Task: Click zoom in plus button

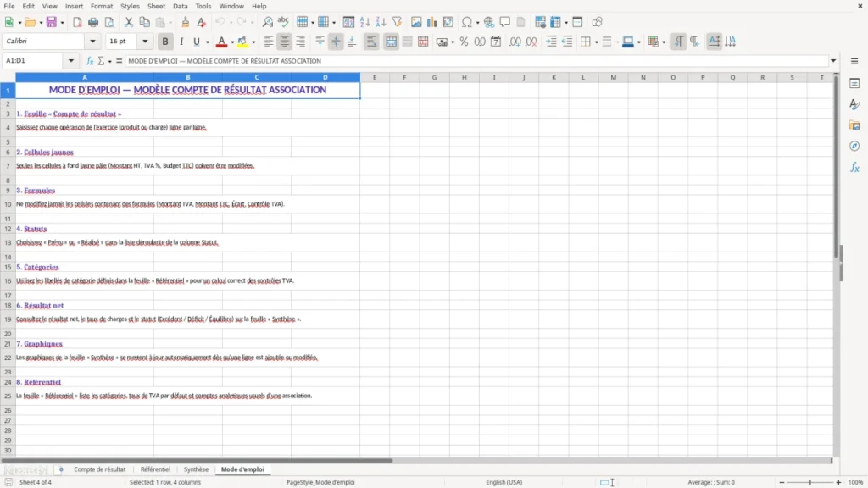Action: 838,482
